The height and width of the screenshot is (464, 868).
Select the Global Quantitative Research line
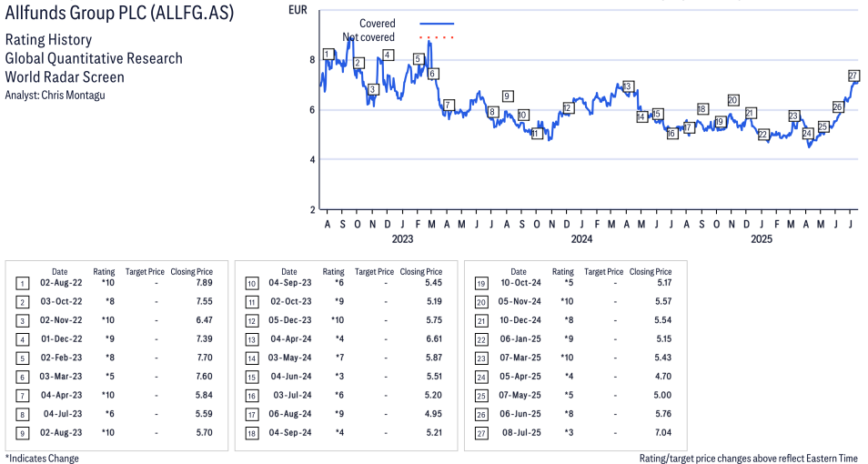pyautogui.click(x=94, y=58)
